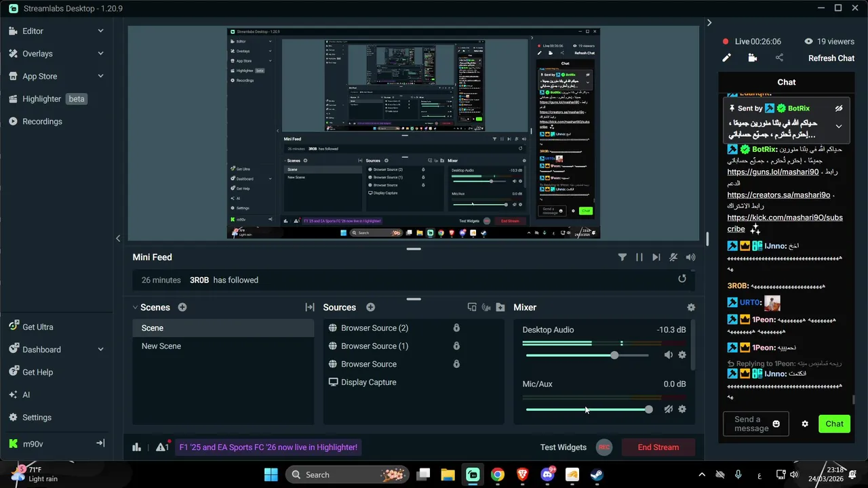This screenshot has width=868, height=488.
Task: Open the performance stats bar-chart icon
Action: [136, 447]
